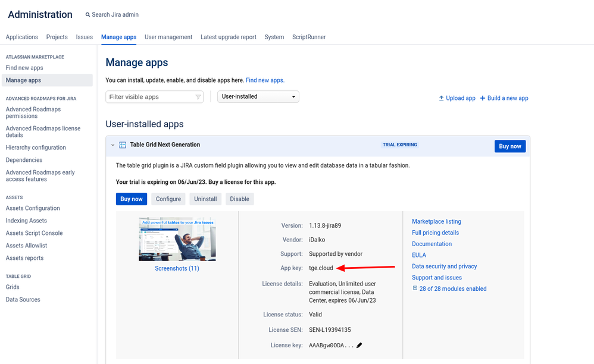The image size is (594, 364).
Task: Click License SEN value SEN-L19394135
Action: (330, 330)
